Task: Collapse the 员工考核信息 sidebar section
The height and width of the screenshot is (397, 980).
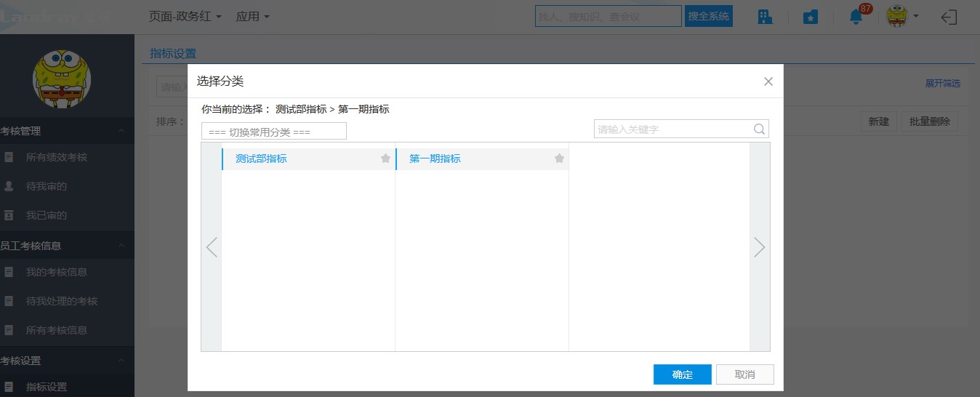Action: (121, 246)
